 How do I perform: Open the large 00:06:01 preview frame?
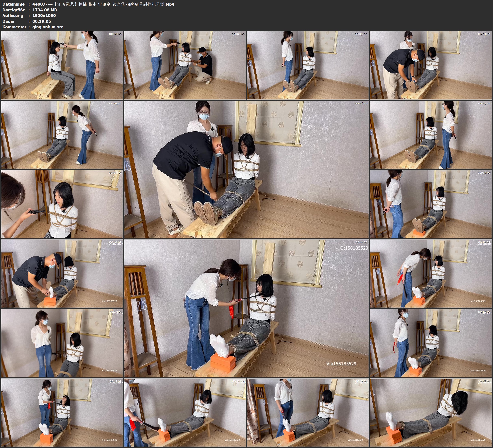click(x=246, y=169)
